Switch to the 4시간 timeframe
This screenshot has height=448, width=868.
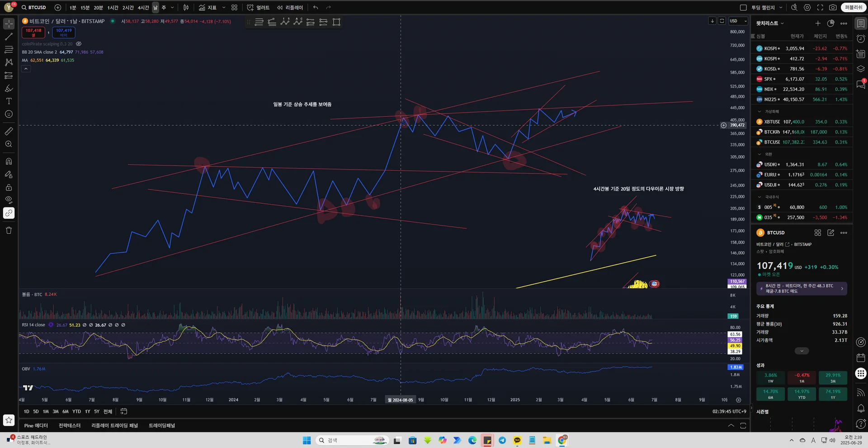pyautogui.click(x=143, y=8)
